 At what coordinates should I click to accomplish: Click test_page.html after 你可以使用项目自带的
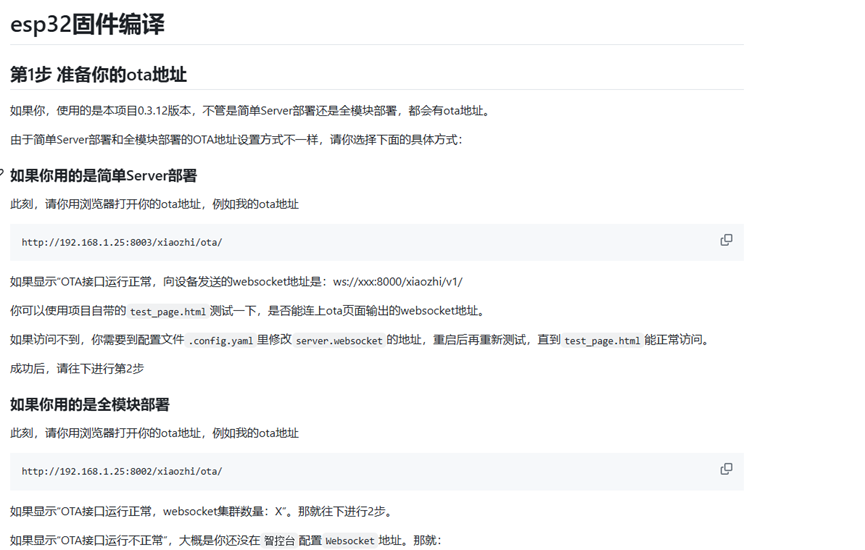click(x=168, y=311)
